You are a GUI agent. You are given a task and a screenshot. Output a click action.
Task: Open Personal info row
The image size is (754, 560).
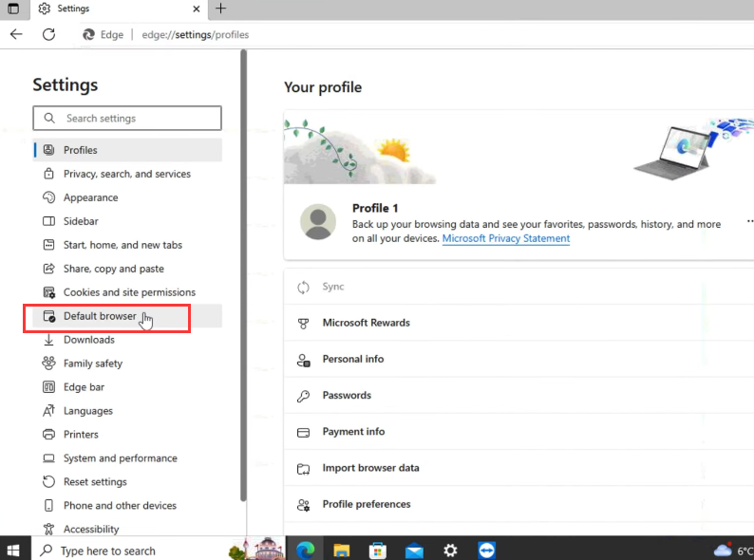pos(518,359)
